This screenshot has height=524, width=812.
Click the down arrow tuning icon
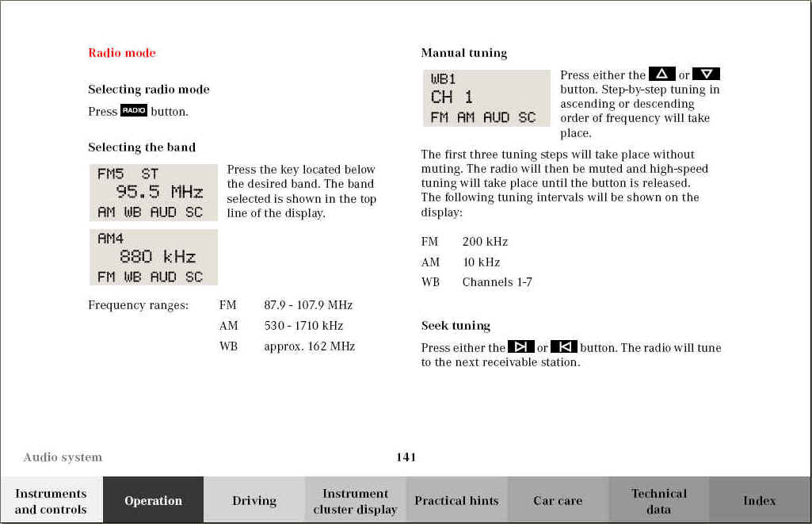coord(706,75)
